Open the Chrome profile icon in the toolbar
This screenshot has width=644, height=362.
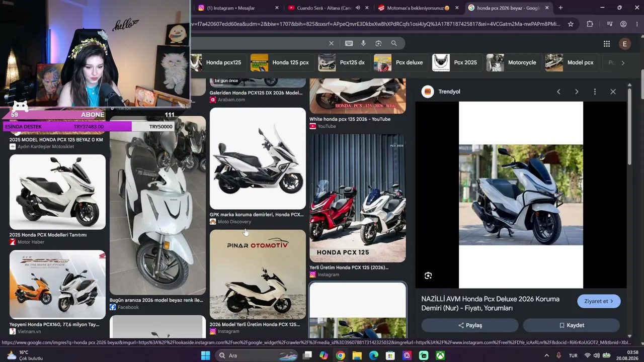(623, 24)
